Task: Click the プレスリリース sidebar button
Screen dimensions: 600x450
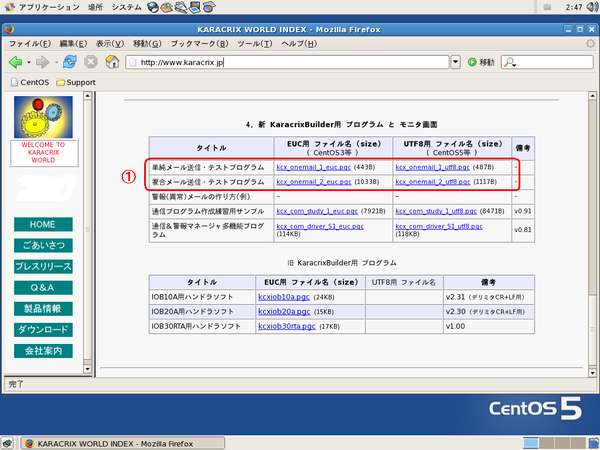Action: pyautogui.click(x=43, y=266)
